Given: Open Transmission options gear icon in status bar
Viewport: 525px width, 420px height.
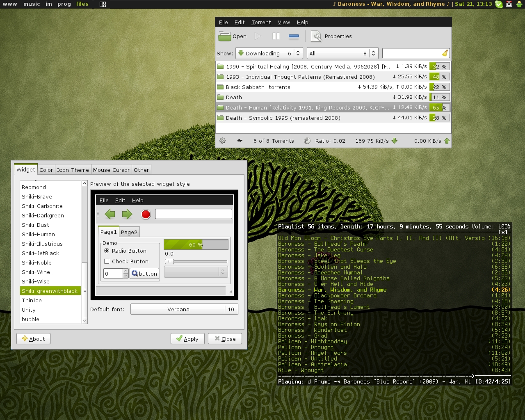Looking at the screenshot, I should coord(222,141).
